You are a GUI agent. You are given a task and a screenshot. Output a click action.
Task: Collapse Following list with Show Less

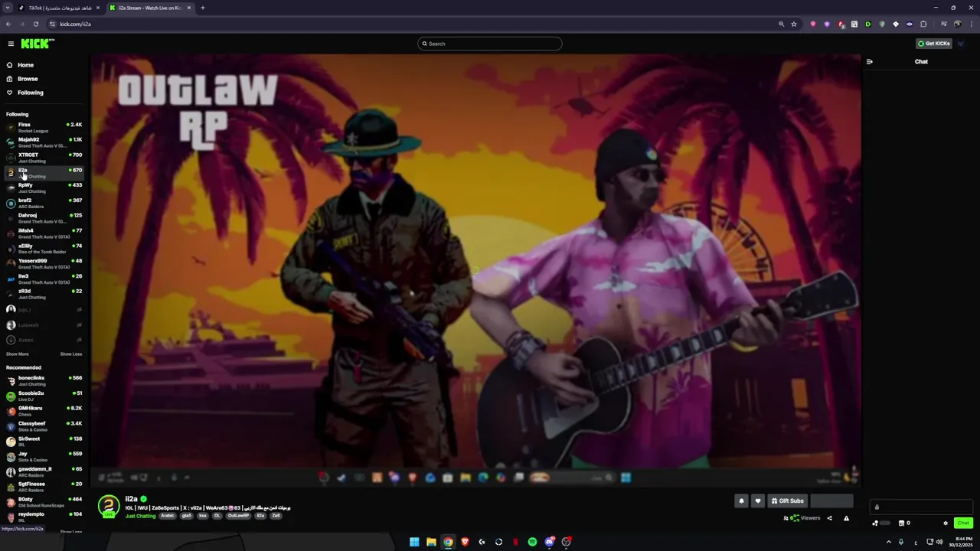click(71, 354)
